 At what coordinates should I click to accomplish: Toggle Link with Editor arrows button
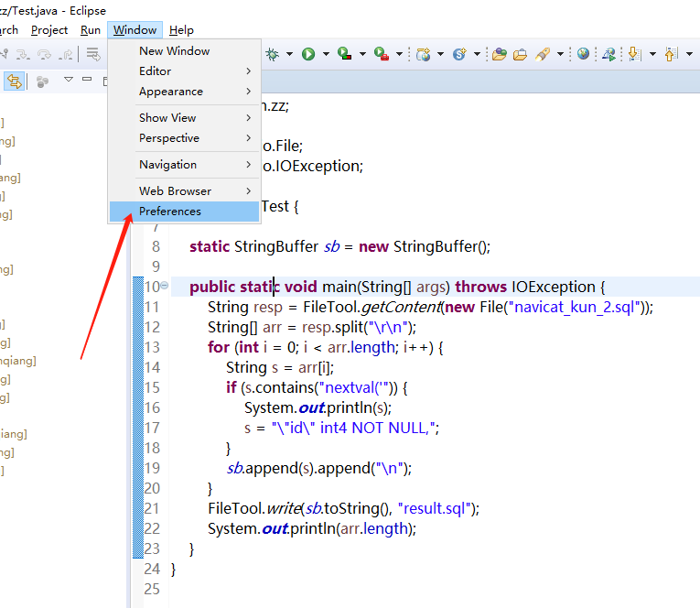click(x=14, y=81)
